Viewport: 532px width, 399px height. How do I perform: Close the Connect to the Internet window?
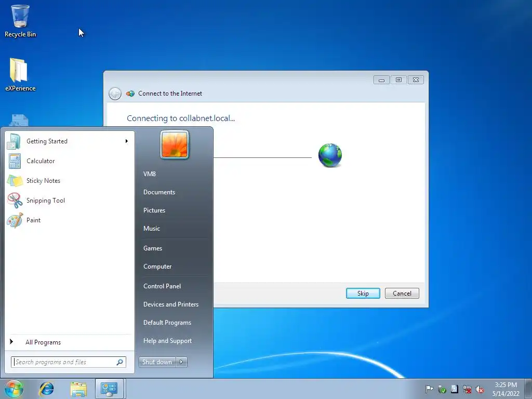416,79
